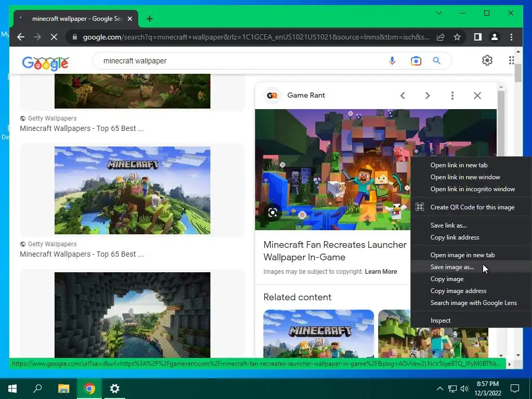Open the Chrome profile icon

495,37
